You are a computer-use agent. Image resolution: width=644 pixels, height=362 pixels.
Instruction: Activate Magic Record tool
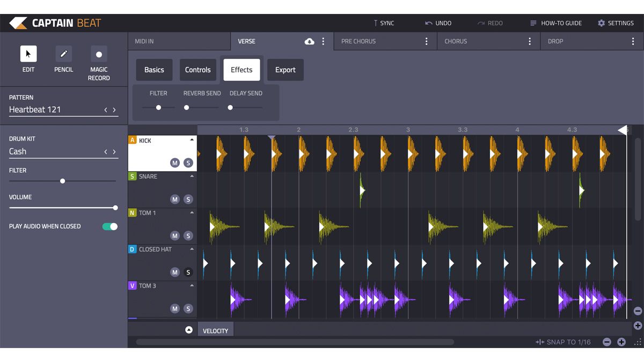click(99, 54)
